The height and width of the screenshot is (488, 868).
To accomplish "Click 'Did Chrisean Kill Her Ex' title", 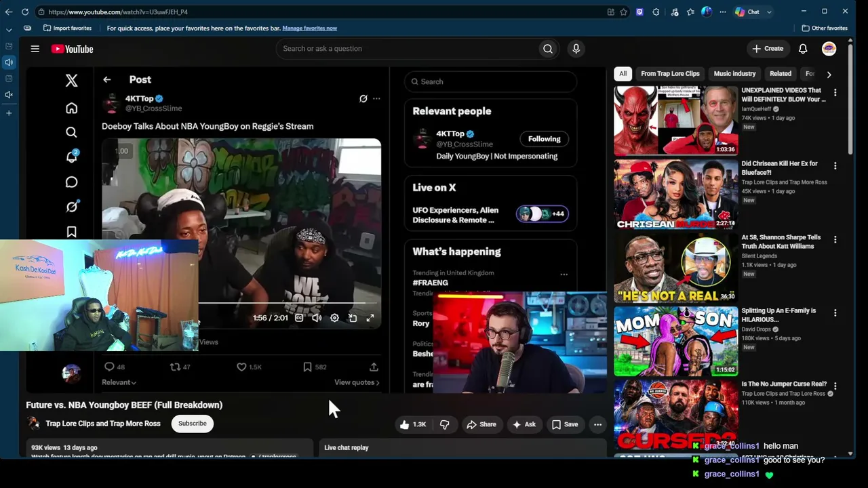I will coord(780,168).
